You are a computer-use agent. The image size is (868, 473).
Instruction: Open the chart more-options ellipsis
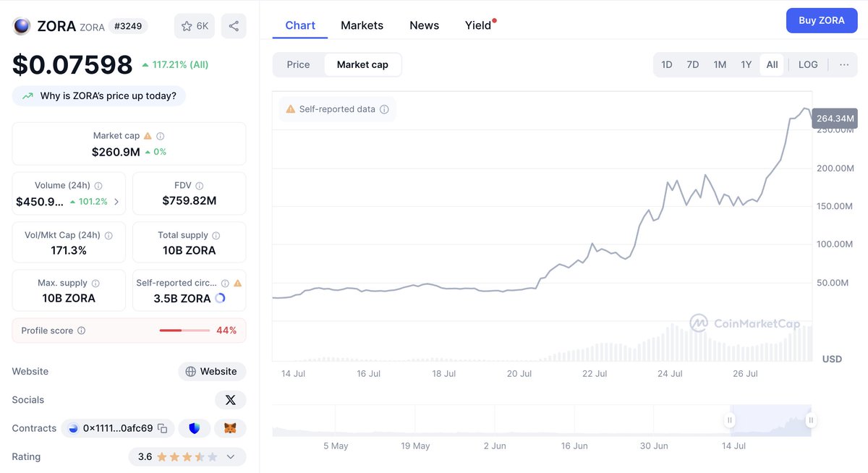[x=844, y=64]
